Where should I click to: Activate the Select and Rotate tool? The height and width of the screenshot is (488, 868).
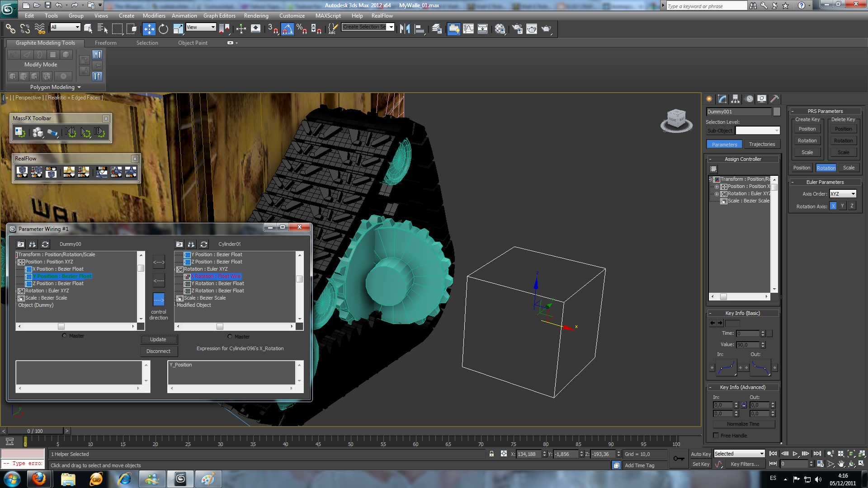[163, 29]
